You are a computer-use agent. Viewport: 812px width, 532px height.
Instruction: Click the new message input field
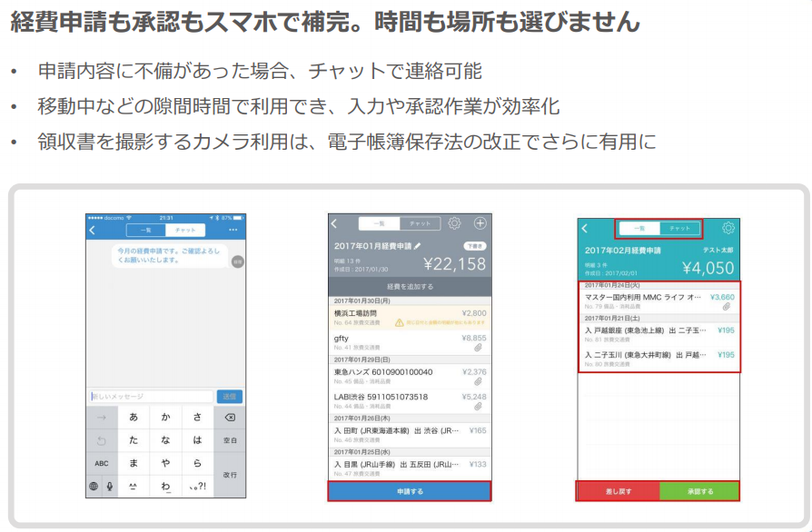pyautogui.click(x=151, y=397)
